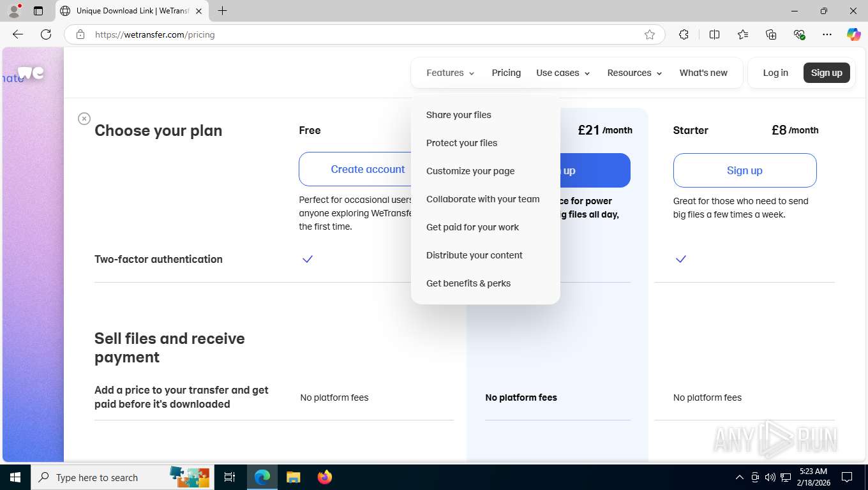The width and height of the screenshot is (868, 490).
Task: Click the Starter plan heading
Action: coord(691,130)
